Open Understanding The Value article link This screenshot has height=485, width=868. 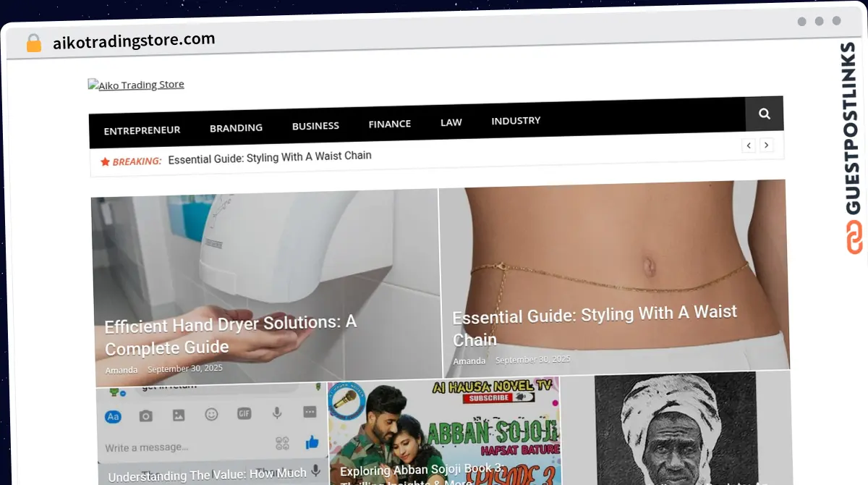[208, 475]
